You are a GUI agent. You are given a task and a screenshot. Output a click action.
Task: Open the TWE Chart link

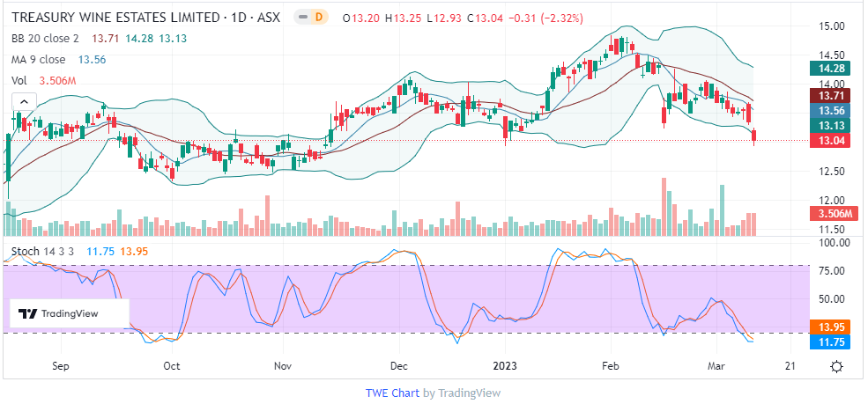pyautogui.click(x=392, y=393)
